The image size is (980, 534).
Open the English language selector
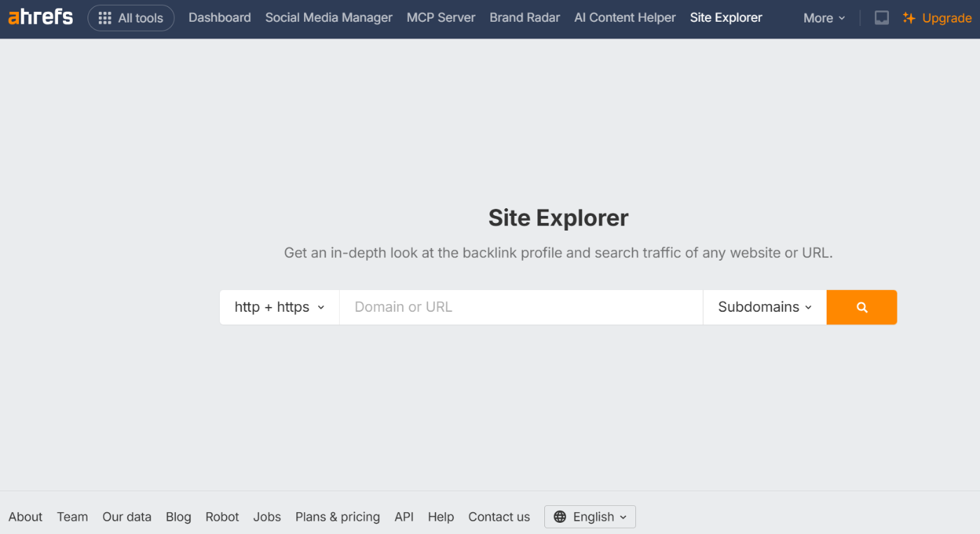tap(590, 516)
